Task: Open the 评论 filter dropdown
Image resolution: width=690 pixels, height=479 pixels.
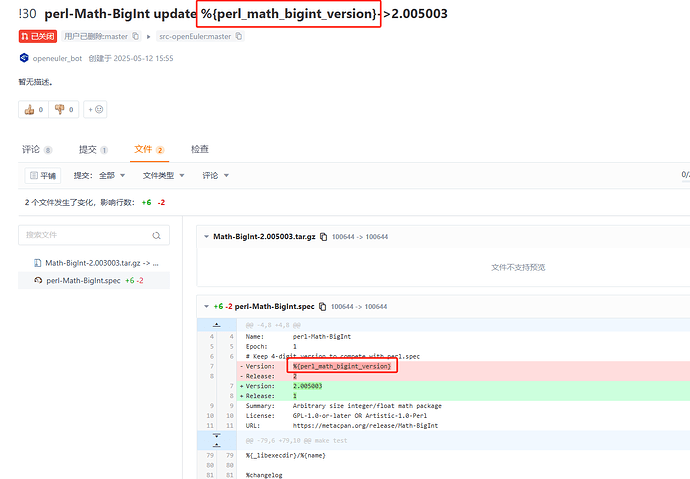Action: (x=216, y=175)
